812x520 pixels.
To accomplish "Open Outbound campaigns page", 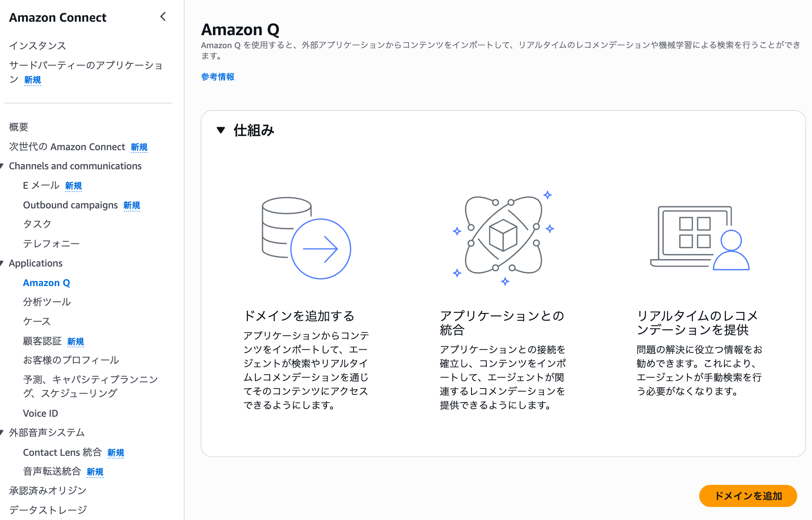I will [70, 205].
